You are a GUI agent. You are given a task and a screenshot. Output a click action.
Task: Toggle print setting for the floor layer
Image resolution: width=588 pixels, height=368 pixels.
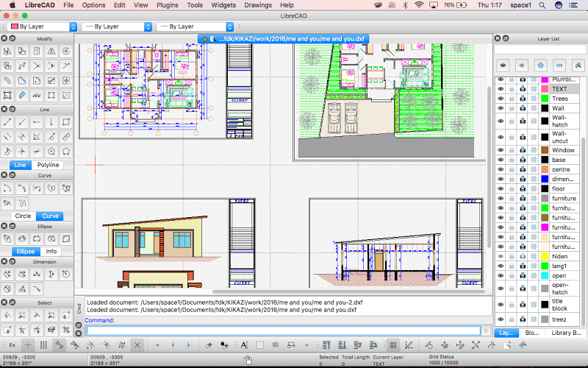click(523, 189)
